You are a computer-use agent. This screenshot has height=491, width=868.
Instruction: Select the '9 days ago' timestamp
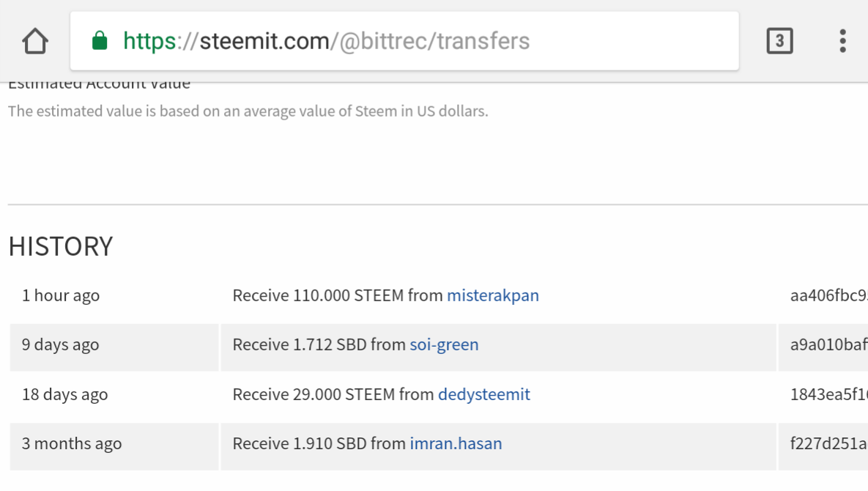[x=60, y=345]
